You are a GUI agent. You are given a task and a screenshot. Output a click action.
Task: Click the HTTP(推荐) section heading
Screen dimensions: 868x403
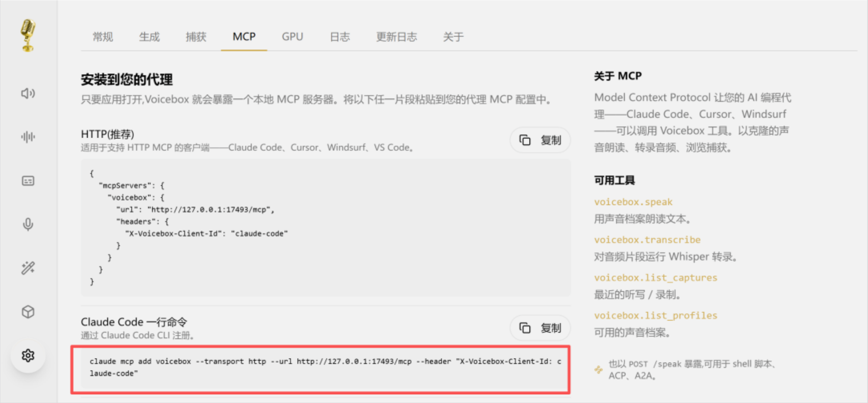point(108,134)
